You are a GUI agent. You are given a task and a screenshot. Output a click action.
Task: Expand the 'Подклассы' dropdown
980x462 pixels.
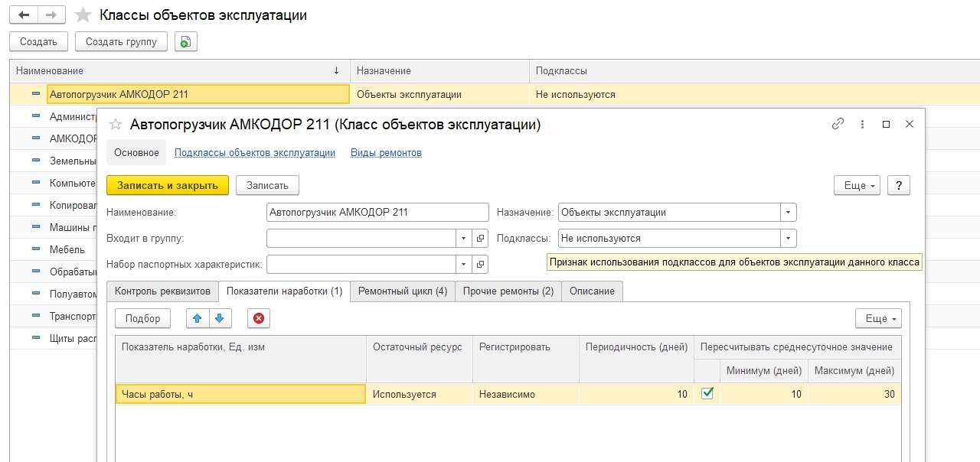click(789, 239)
